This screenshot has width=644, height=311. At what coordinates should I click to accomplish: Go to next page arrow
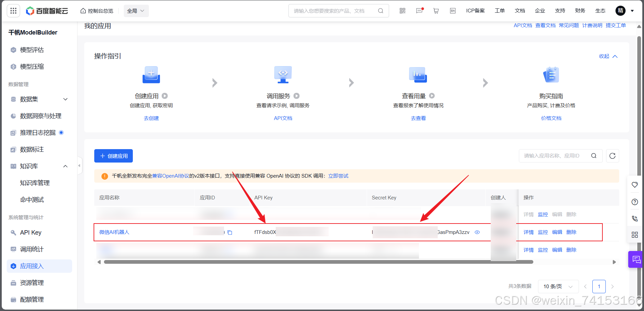tap(612, 287)
